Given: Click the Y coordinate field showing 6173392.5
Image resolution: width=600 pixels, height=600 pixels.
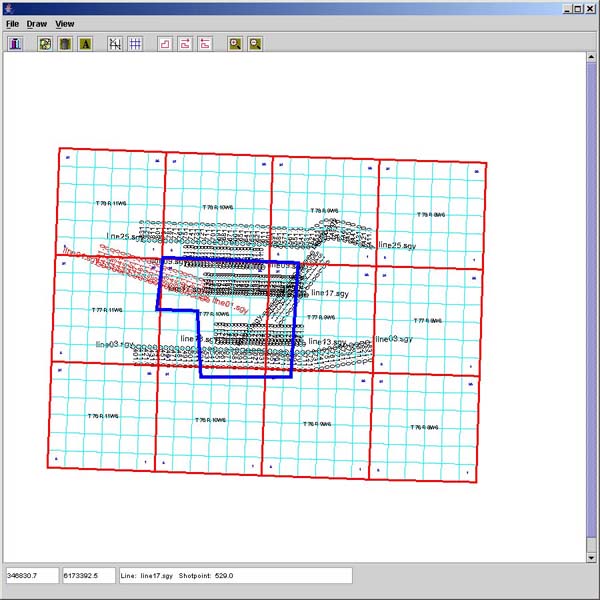Looking at the screenshot, I should tap(88, 576).
